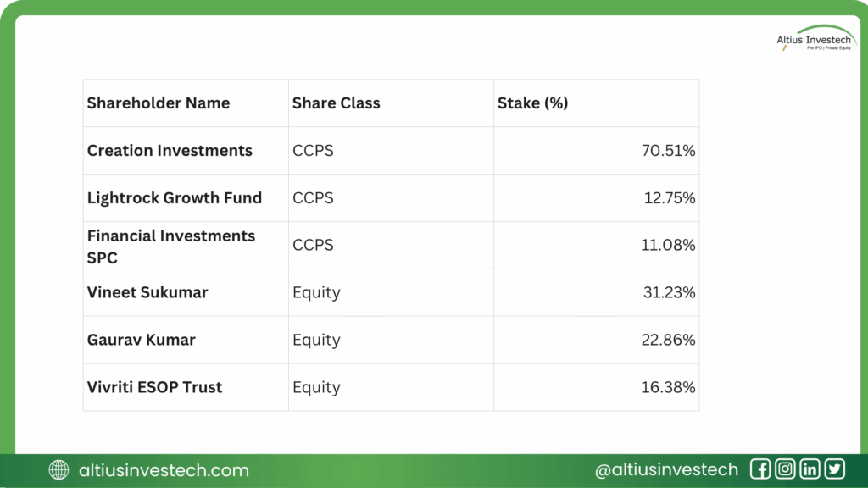Click the Facebook icon in footer
The width and height of the screenshot is (868, 488).
click(x=760, y=469)
